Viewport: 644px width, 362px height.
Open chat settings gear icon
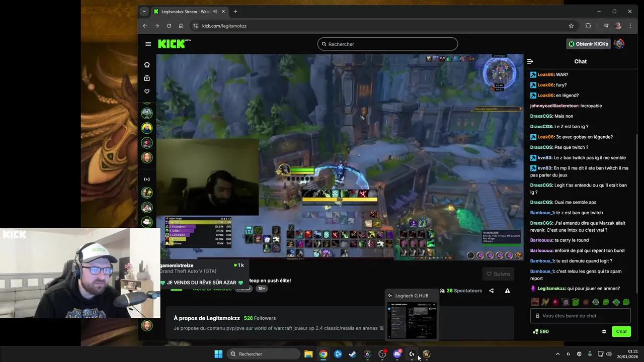point(604,331)
